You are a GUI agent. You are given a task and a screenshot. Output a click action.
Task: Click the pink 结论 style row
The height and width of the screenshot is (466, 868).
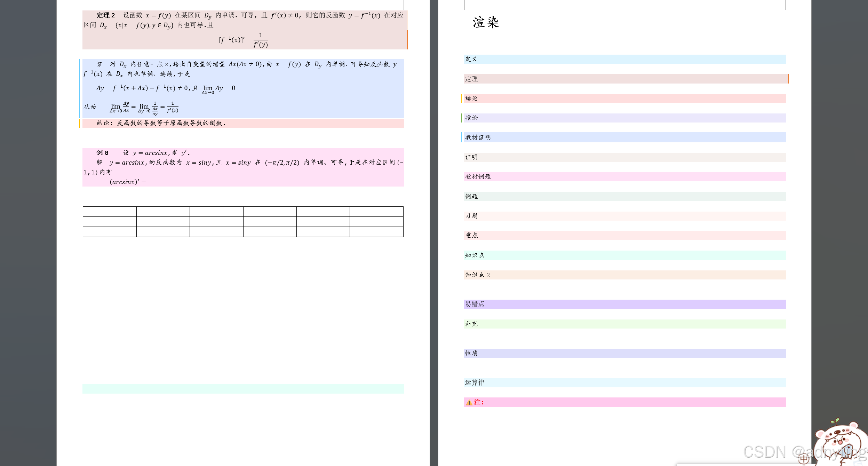point(624,98)
